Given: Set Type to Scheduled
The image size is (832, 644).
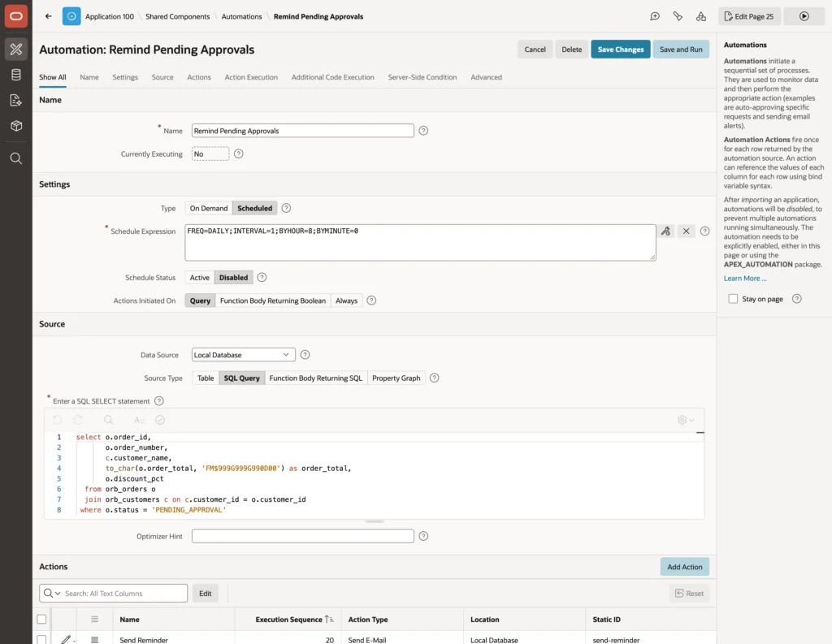Looking at the screenshot, I should [254, 208].
